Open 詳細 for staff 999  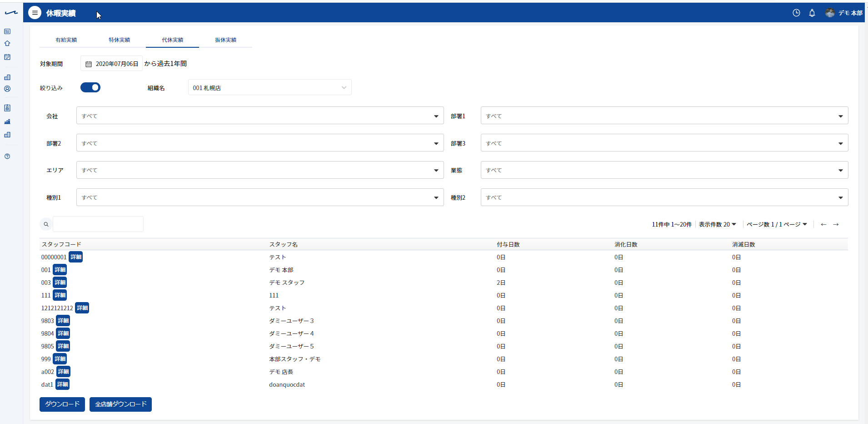60,359
